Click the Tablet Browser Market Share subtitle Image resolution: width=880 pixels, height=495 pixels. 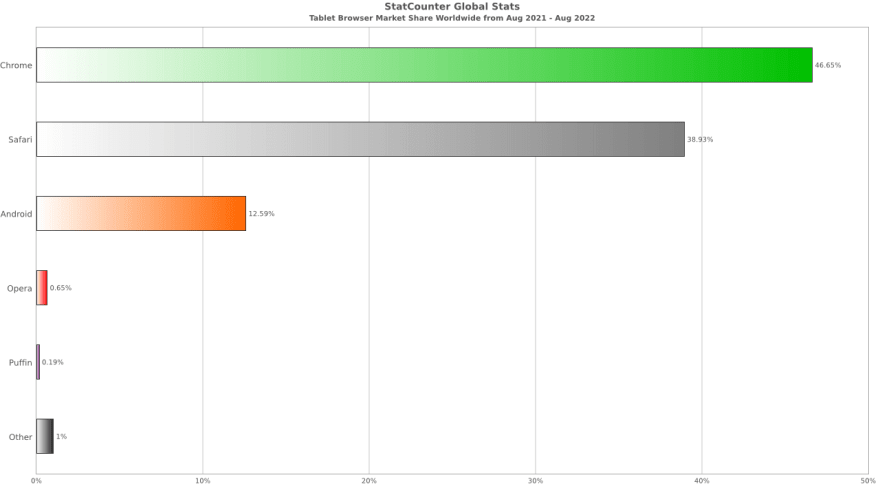(452, 18)
